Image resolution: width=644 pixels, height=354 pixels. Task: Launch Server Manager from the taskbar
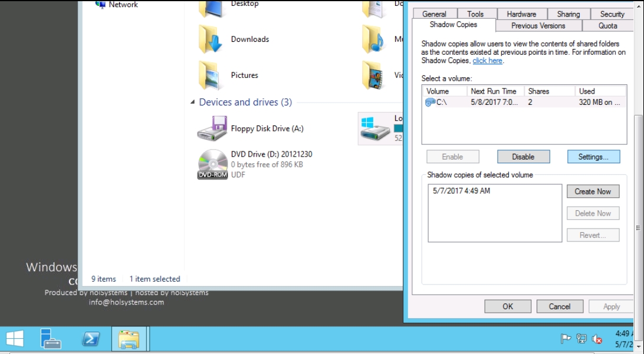pyautogui.click(x=51, y=339)
